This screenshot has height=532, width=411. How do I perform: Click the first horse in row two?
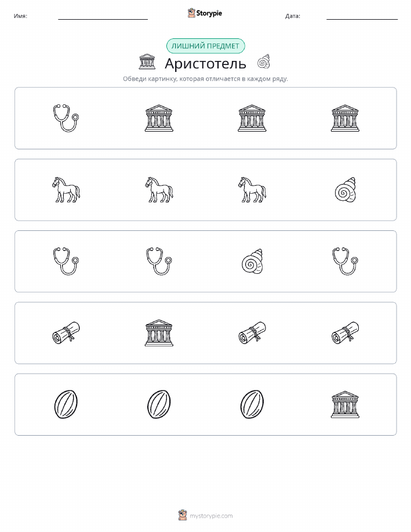pyautogui.click(x=66, y=190)
